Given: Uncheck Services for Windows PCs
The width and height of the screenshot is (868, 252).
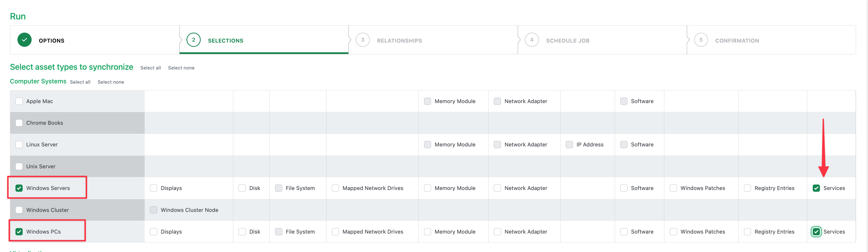Looking at the screenshot, I should (x=816, y=231).
